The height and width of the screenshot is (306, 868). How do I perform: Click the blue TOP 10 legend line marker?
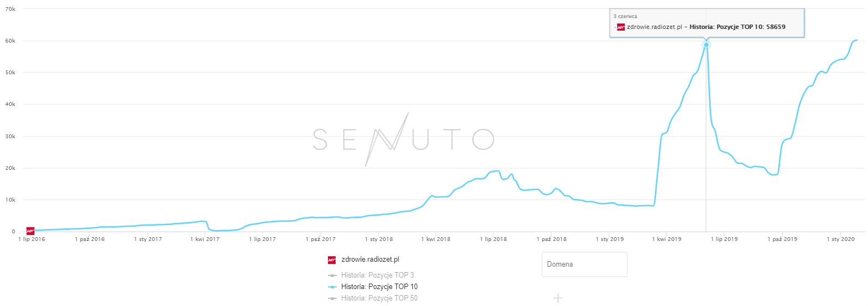click(x=332, y=287)
